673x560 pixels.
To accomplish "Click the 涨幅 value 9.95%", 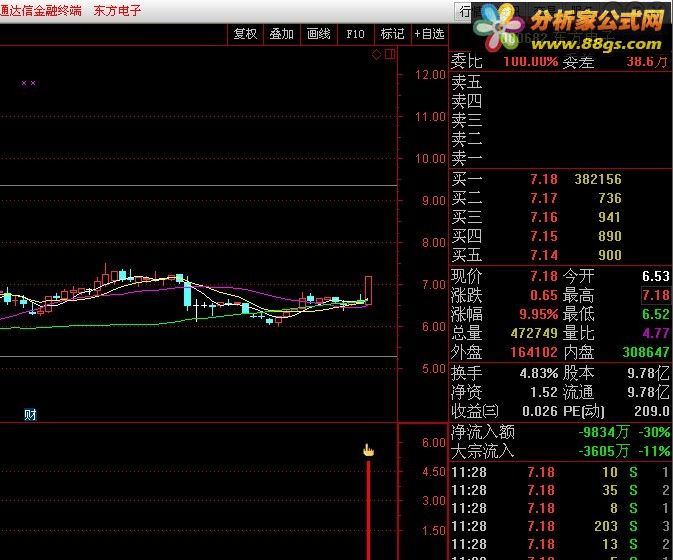I will click(538, 314).
